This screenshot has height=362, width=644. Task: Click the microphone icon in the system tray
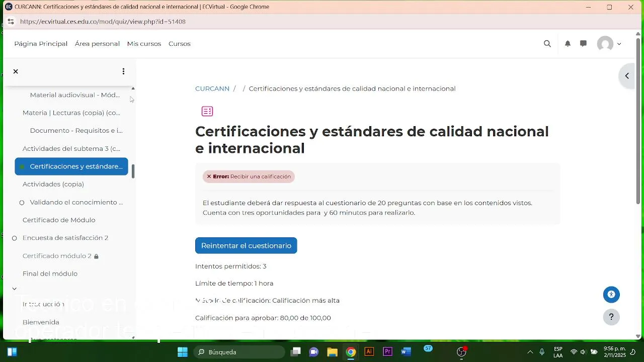pos(542,352)
